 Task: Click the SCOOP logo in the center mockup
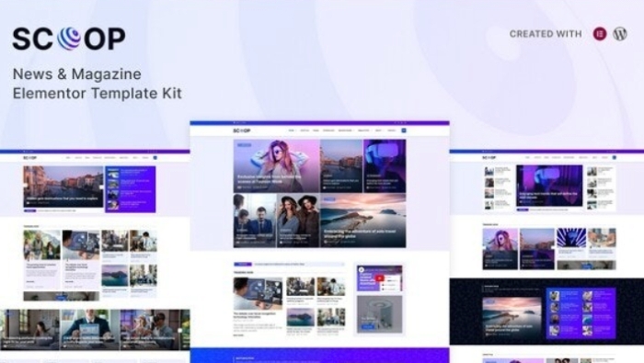point(241,130)
